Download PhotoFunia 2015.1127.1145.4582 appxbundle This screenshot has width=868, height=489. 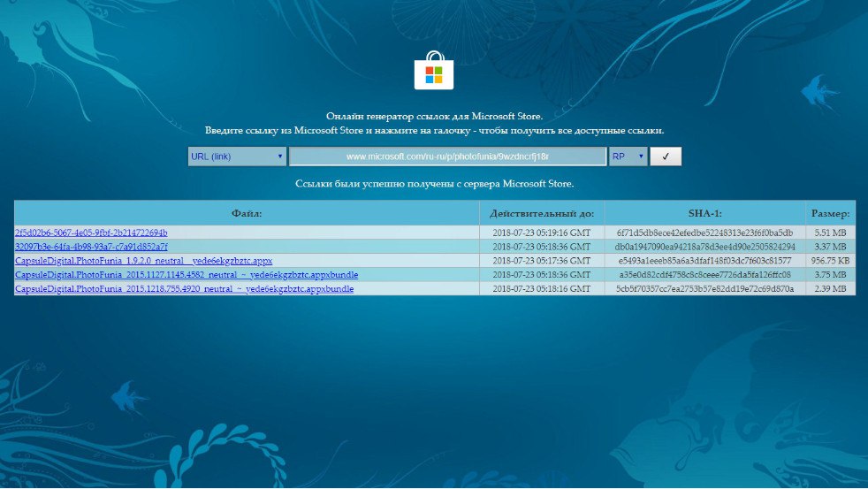[187, 275]
